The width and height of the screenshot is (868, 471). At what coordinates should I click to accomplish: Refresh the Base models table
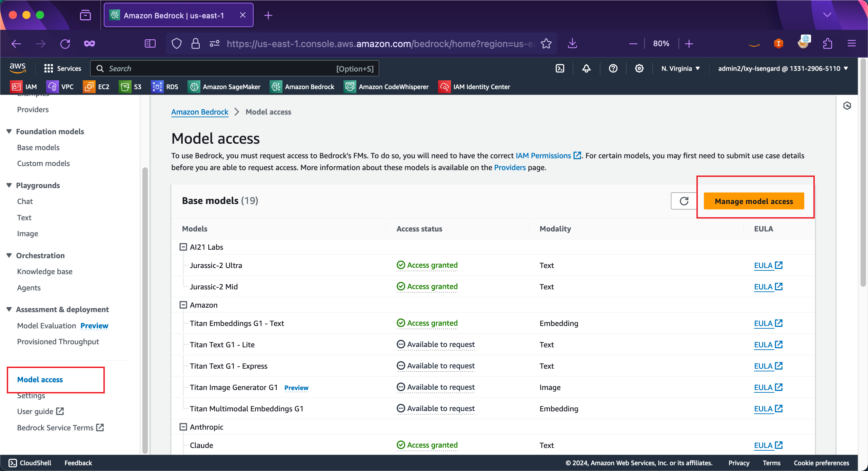click(684, 201)
